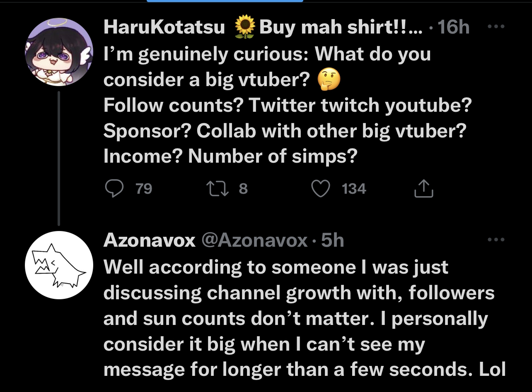Open Azonavox's wolf sketch avatar
Image resolution: width=532 pixels, height=392 pixels.
pyautogui.click(x=59, y=265)
